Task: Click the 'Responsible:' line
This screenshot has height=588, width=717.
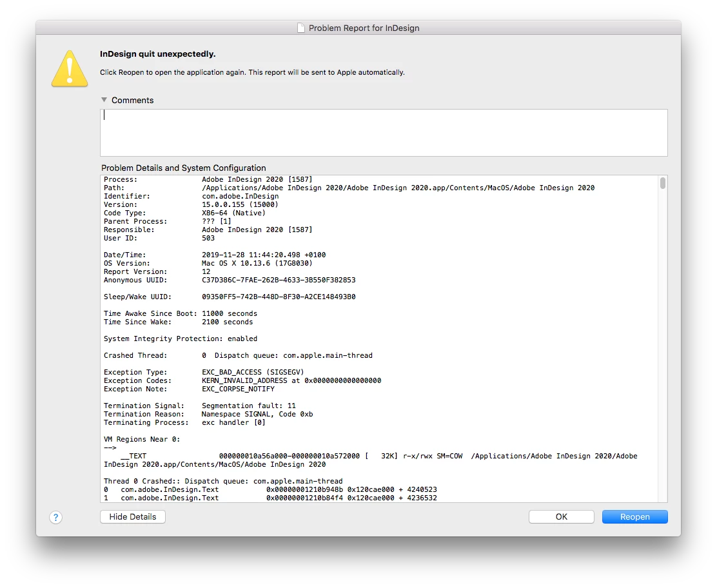Action: click(208, 230)
